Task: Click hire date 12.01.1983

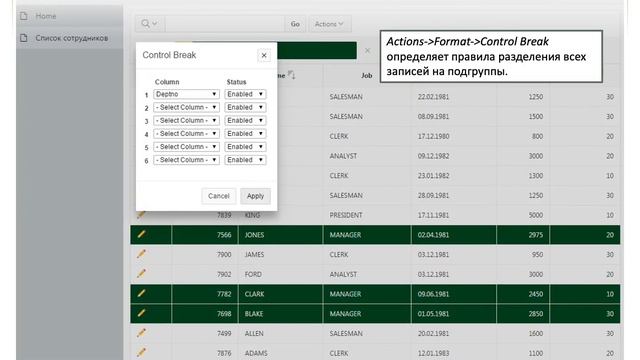Action: (433, 353)
